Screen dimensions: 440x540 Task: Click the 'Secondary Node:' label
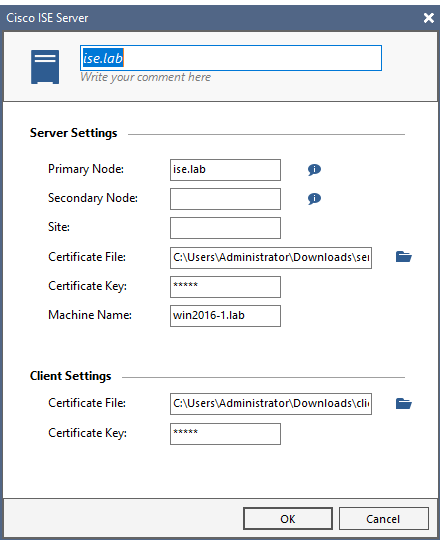(x=93, y=198)
